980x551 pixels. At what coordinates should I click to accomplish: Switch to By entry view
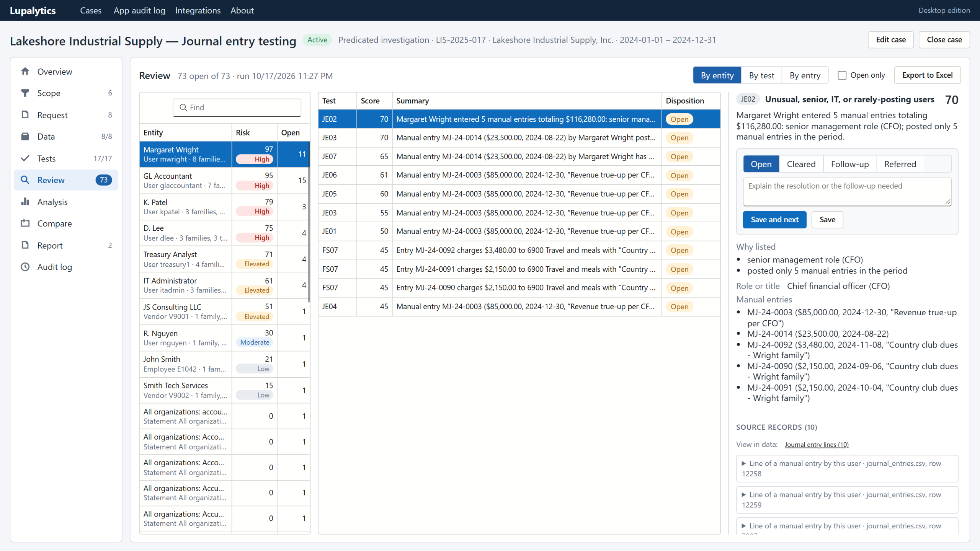click(x=805, y=75)
